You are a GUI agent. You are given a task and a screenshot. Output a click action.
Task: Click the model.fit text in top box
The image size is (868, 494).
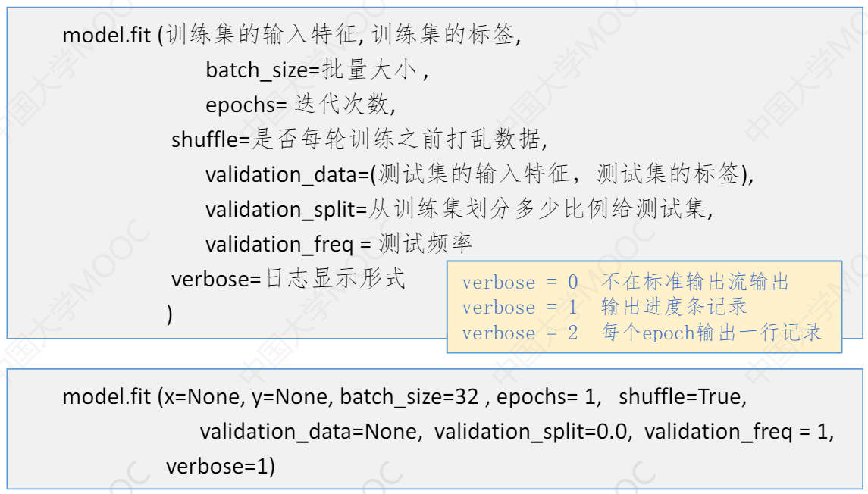106,36
